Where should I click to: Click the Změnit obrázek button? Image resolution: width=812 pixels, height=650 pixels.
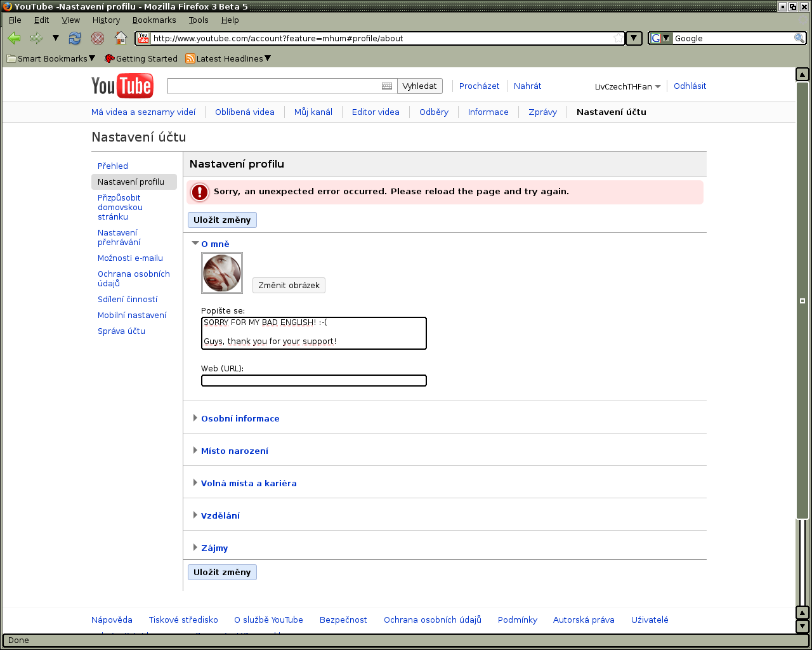click(x=289, y=285)
